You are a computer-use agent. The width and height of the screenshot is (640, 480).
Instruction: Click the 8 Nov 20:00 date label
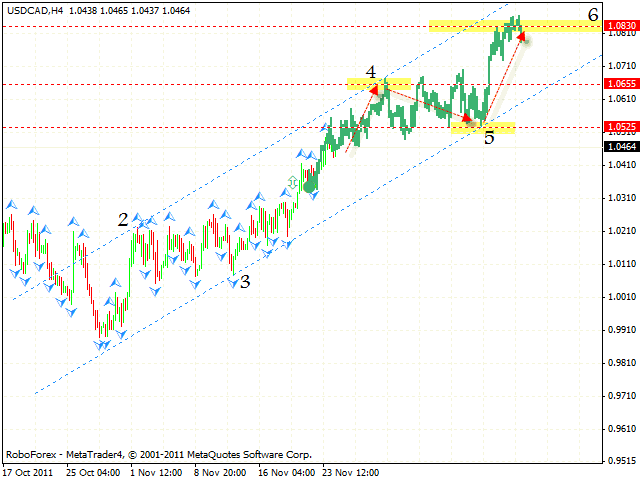point(218,471)
